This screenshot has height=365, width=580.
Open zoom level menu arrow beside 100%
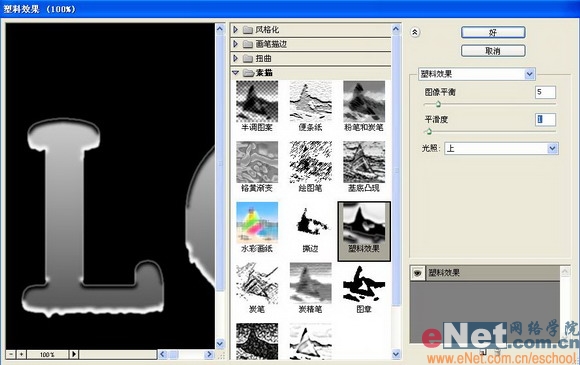coord(74,354)
